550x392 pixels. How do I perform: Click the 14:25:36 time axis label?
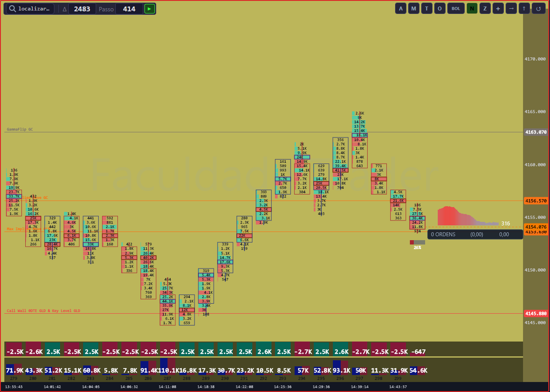pos(283,387)
